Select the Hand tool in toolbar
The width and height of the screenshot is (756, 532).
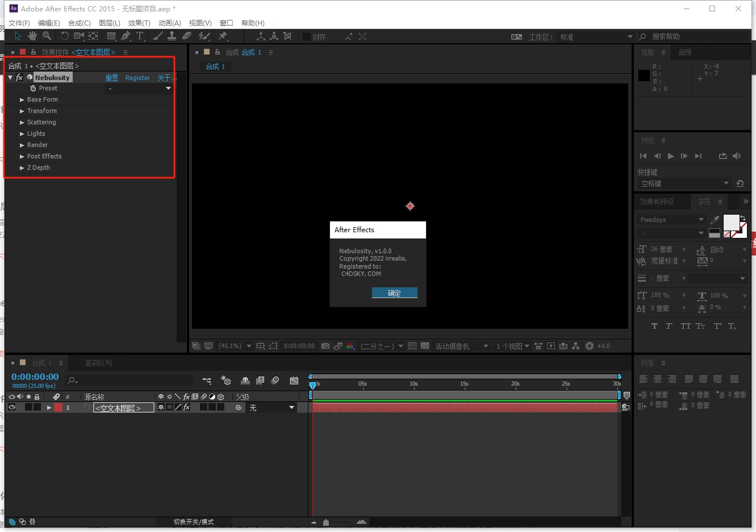click(x=32, y=36)
